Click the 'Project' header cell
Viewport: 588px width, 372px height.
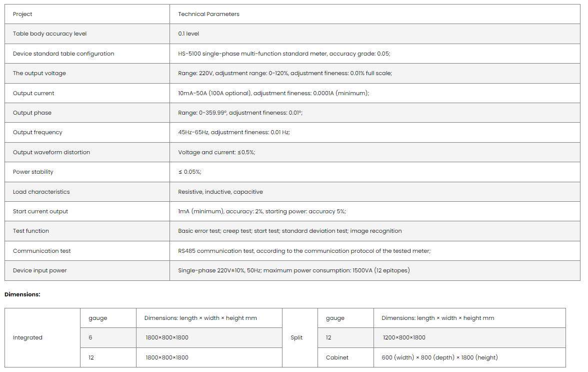coord(22,14)
